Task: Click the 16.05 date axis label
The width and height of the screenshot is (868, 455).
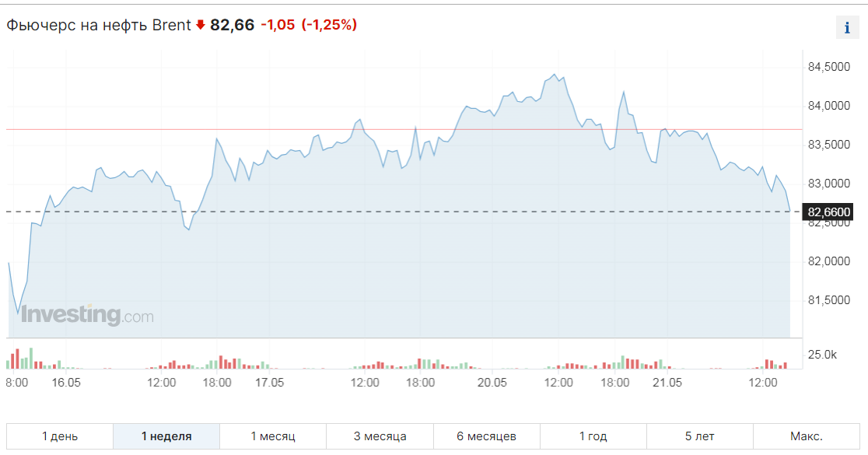Action: 67,383
